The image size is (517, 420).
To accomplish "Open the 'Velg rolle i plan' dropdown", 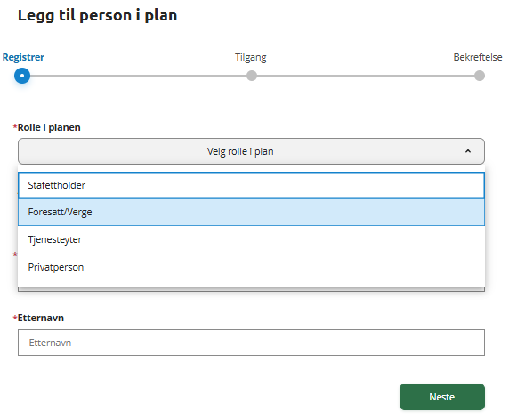I will click(251, 151).
